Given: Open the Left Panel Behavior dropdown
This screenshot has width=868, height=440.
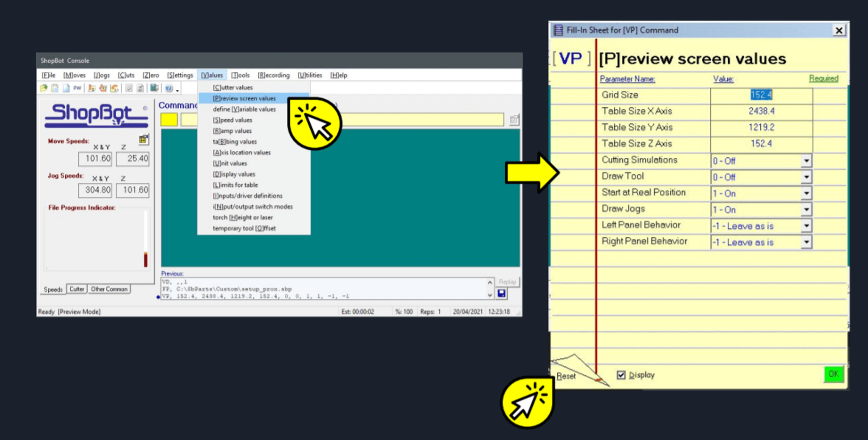Looking at the screenshot, I should pyautogui.click(x=806, y=226).
